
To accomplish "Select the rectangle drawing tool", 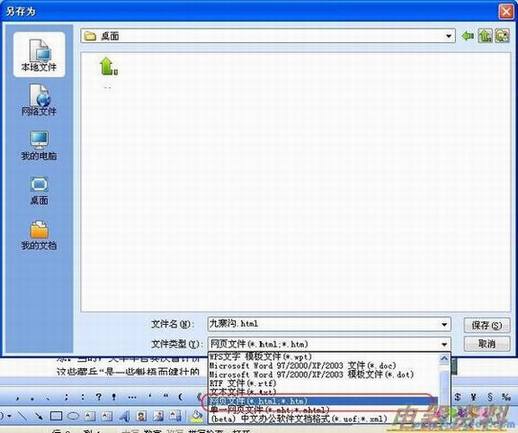I will coord(56,416).
